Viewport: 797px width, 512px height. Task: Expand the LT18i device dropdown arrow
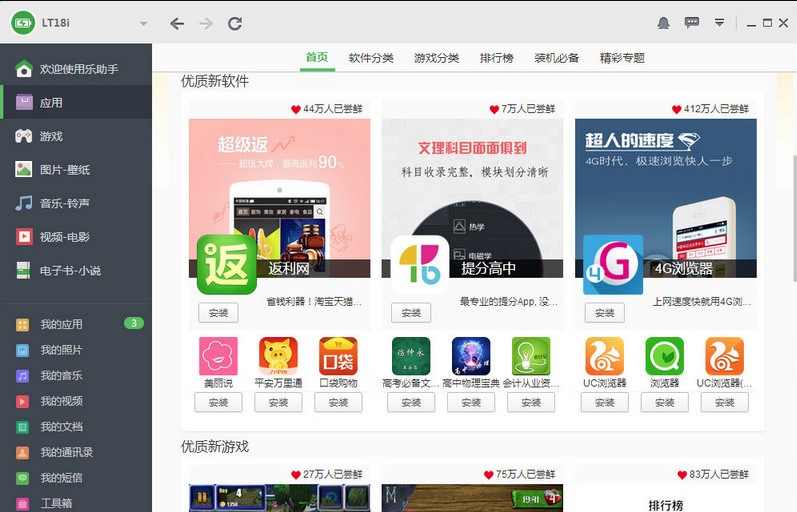point(143,23)
